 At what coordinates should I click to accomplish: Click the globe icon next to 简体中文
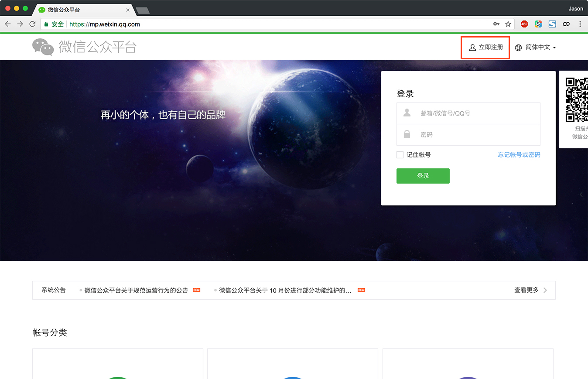click(519, 48)
